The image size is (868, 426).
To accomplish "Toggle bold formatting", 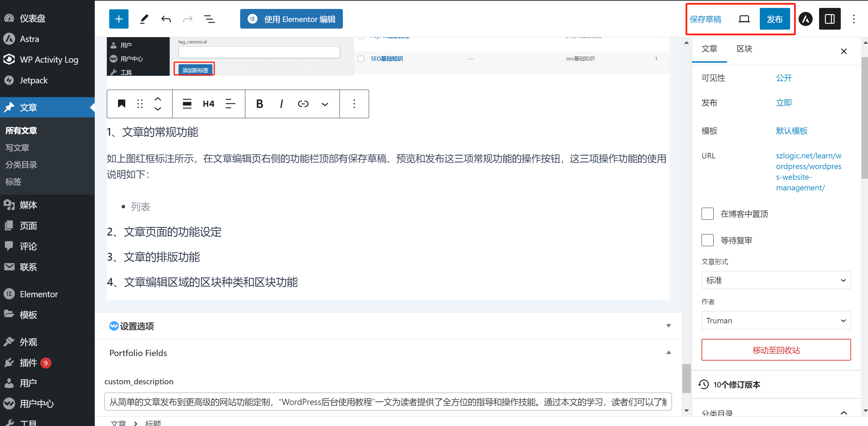I will (259, 104).
